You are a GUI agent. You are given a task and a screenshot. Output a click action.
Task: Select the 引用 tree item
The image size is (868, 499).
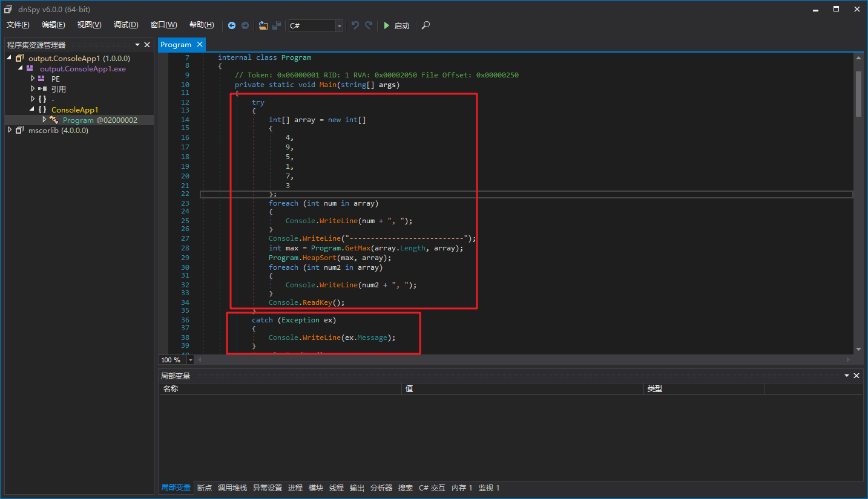58,89
